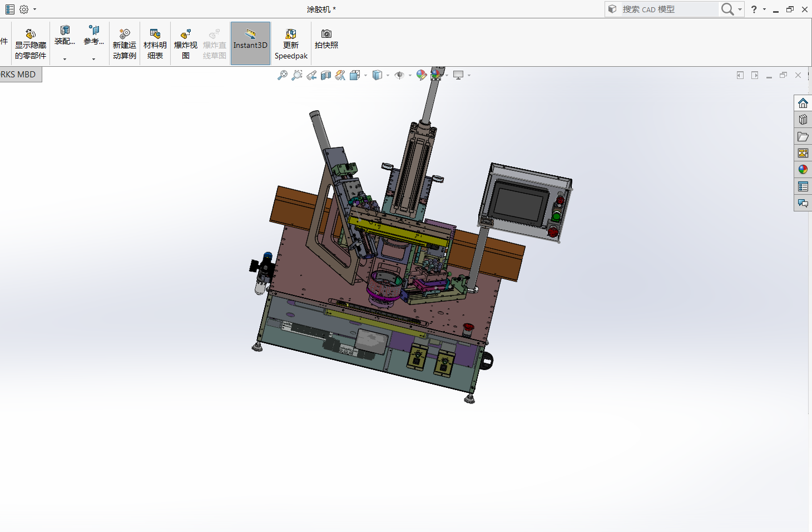This screenshot has width=812, height=532.
Task: Toggle the Hide/Show Items eye icon
Action: click(399, 75)
